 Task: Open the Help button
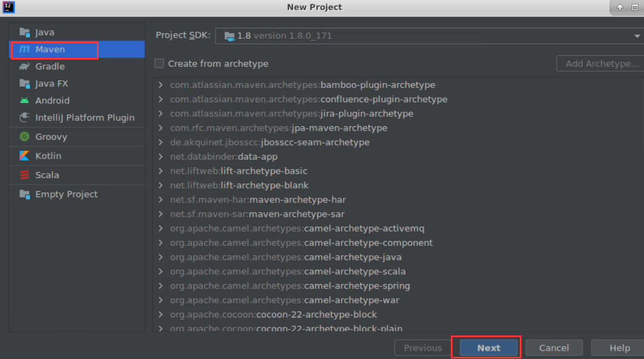tap(619, 348)
